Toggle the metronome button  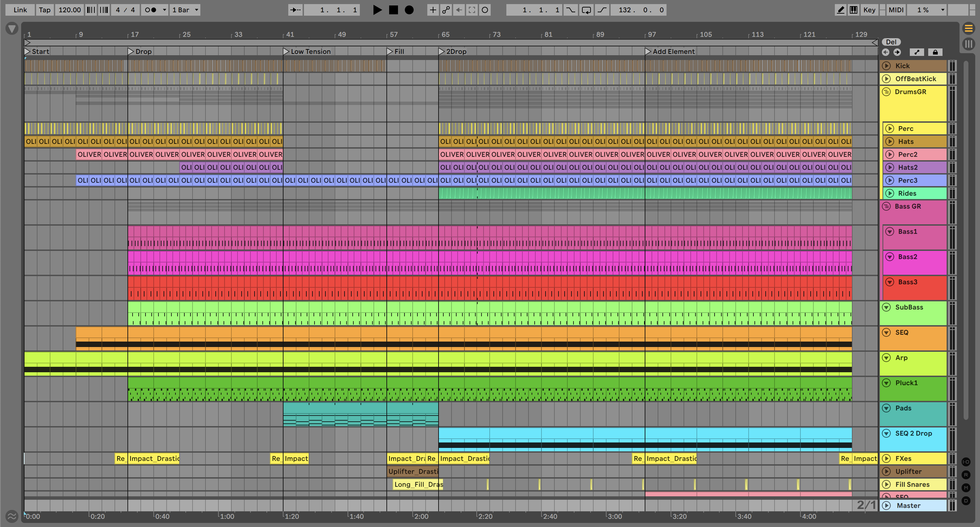click(x=151, y=10)
